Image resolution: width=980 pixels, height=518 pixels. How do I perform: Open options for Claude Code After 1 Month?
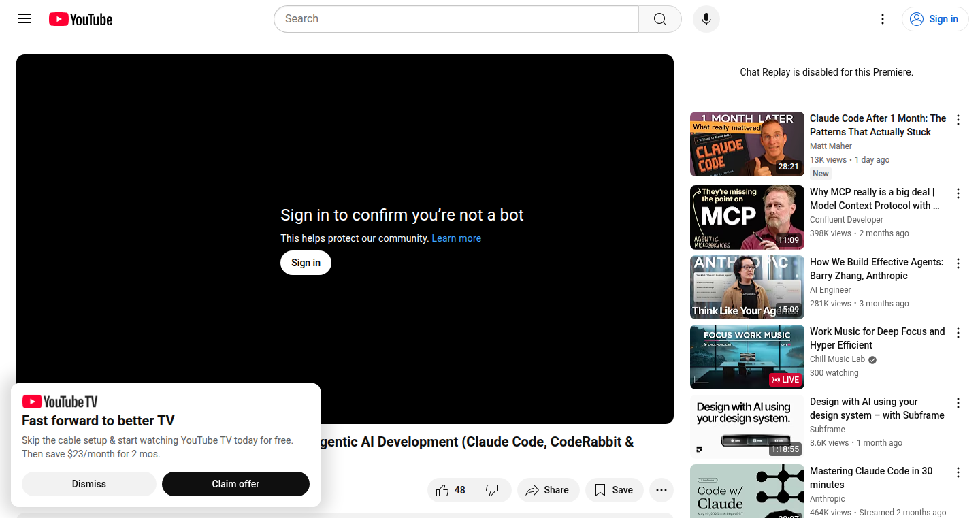[x=958, y=120]
